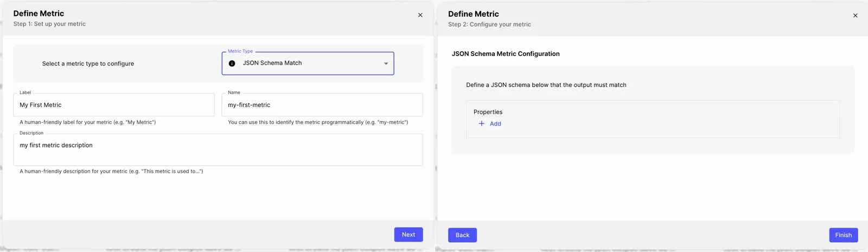
Task: Click the Finish button
Action: 844,235
